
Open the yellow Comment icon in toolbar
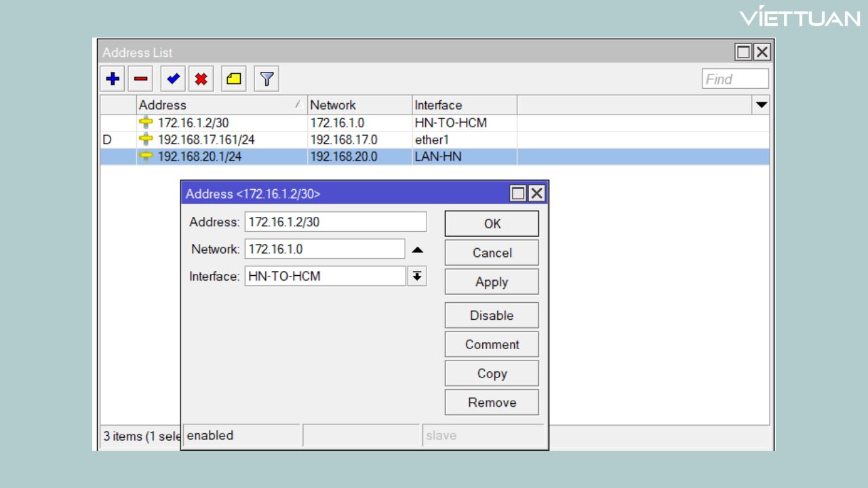click(233, 78)
